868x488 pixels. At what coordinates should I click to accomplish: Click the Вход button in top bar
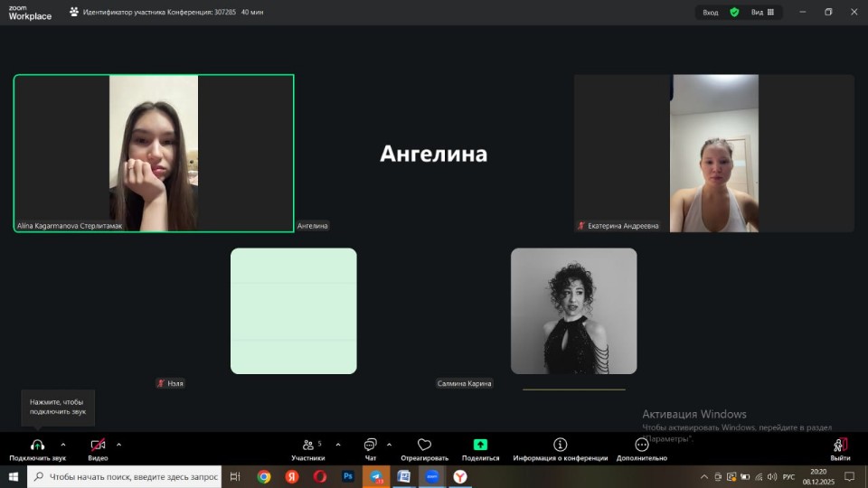pos(711,12)
